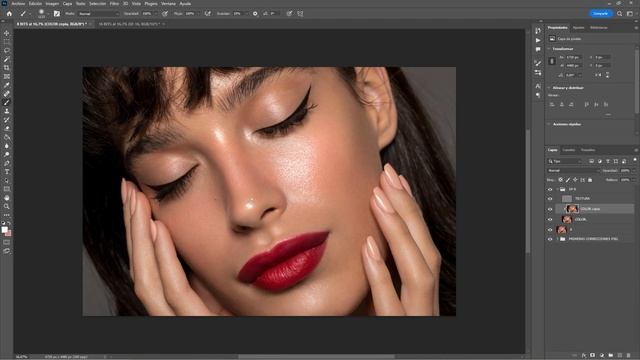Select the Eyedropper tool
Screen dimensions: 640x360
coord(7,85)
